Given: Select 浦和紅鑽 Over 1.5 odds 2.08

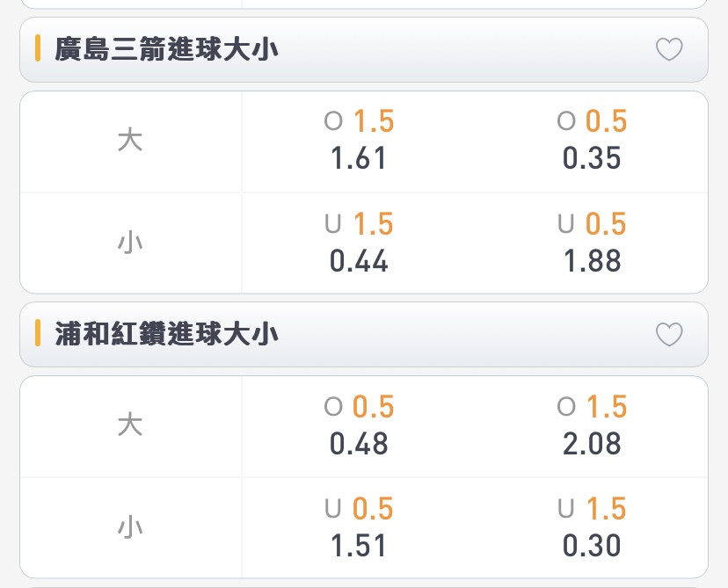Looking at the screenshot, I should [x=592, y=425].
